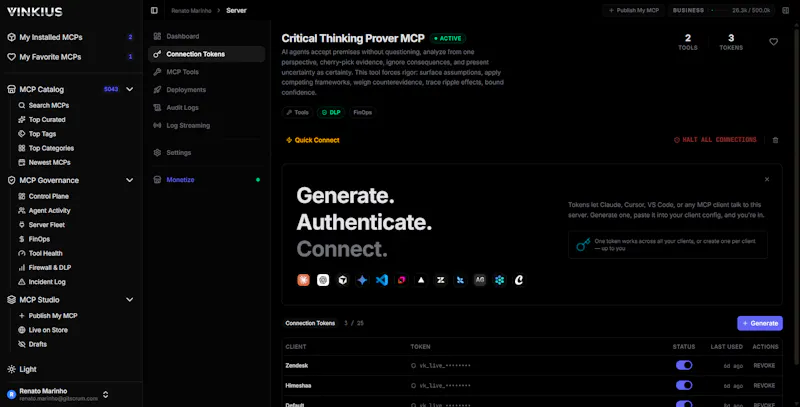Screen dimensions: 800x407
Task: Open Newest MCPs
Action: [49, 162]
